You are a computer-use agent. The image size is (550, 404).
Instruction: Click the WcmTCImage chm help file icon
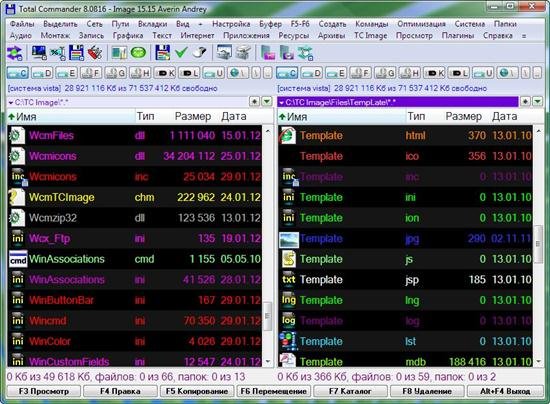coord(16,197)
